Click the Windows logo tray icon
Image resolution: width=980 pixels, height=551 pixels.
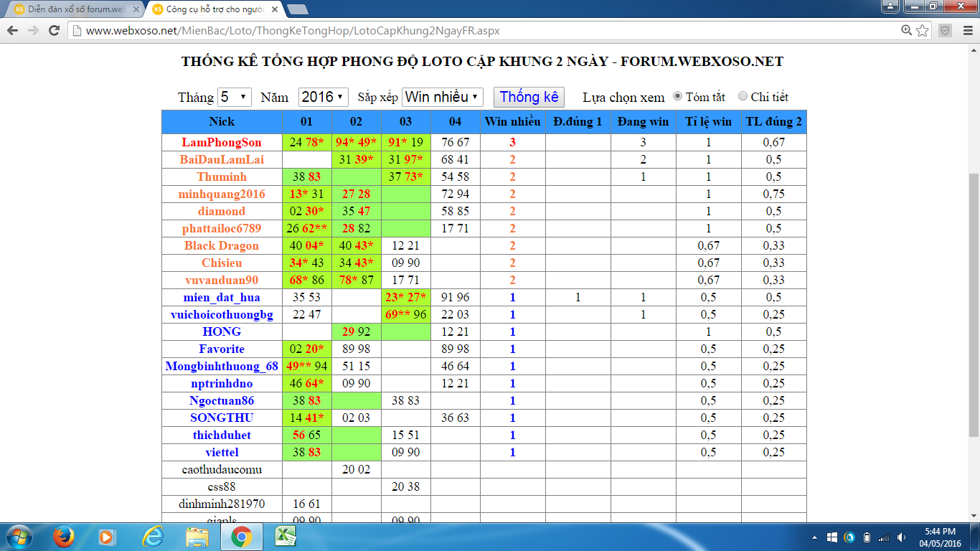click(x=832, y=537)
